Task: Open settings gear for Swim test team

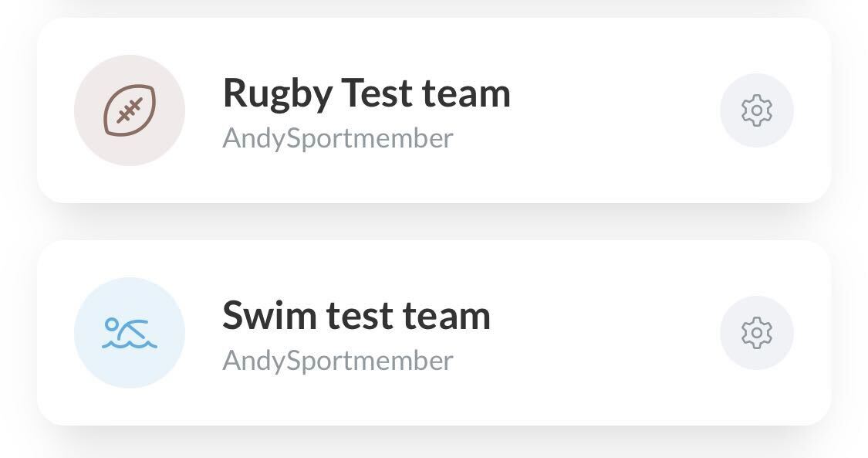Action: (x=757, y=333)
